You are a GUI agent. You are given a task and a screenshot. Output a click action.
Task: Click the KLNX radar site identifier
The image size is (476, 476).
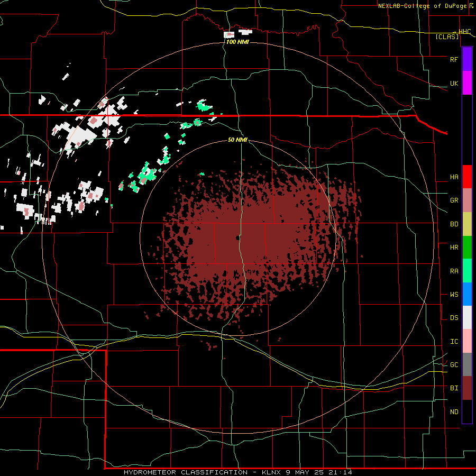point(272,472)
